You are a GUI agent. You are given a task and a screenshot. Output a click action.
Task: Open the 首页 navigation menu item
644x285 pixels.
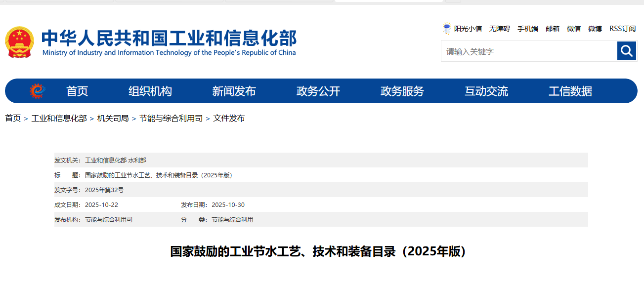(77, 91)
